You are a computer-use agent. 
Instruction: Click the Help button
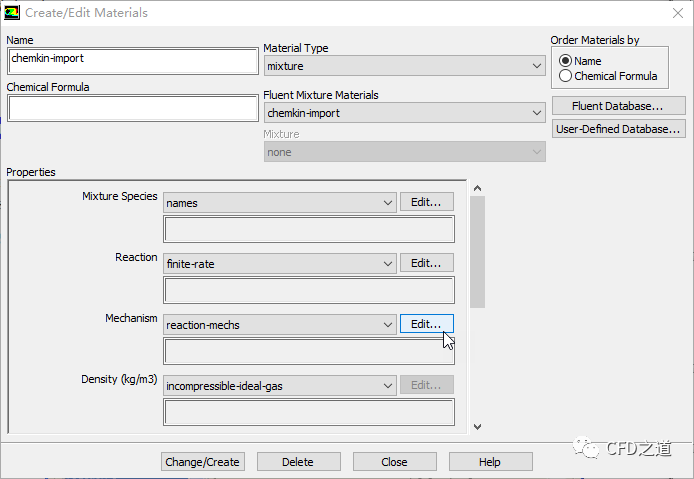click(x=490, y=462)
